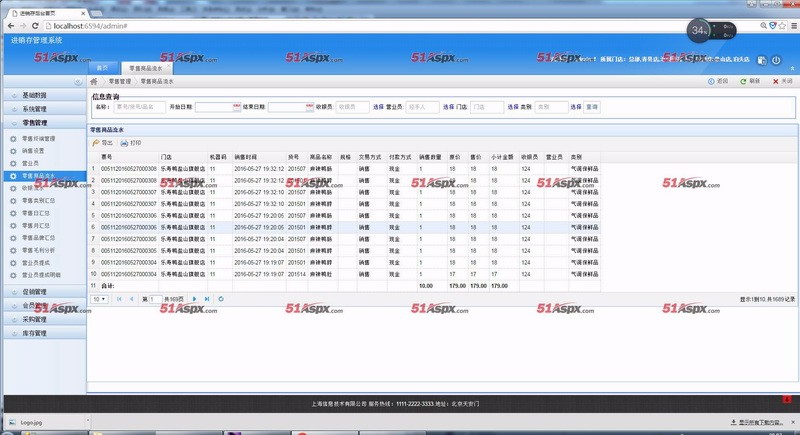Click the green 刷新 refresh icon in the toolbar
This screenshot has width=800, height=435.
click(743, 82)
